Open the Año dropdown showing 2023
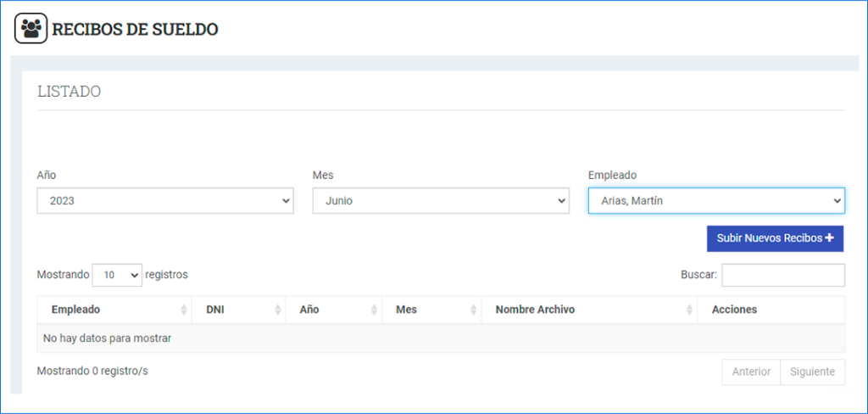This screenshot has width=868, height=414. tap(165, 201)
